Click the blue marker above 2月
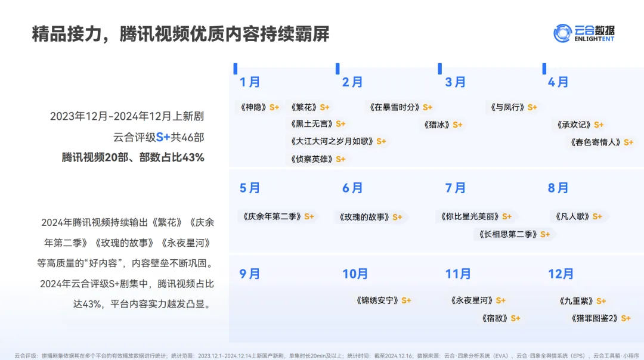The width and height of the screenshot is (644, 360). coord(338,69)
